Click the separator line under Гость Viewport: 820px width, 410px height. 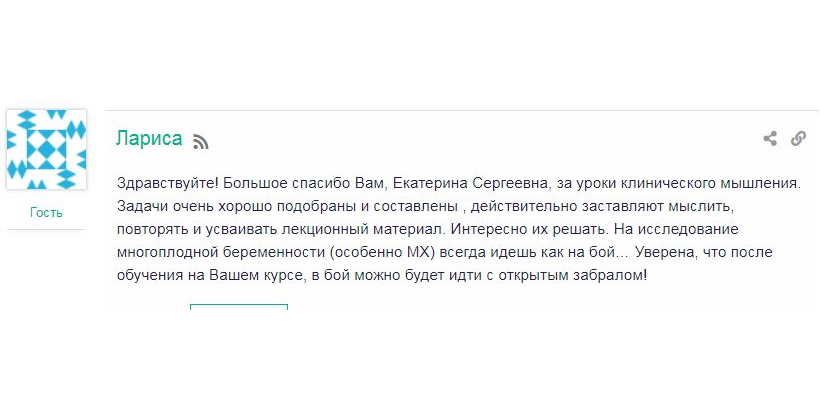[x=47, y=229]
